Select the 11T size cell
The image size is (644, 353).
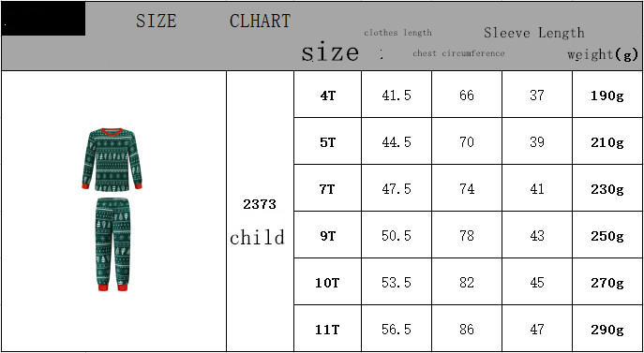[x=328, y=329]
